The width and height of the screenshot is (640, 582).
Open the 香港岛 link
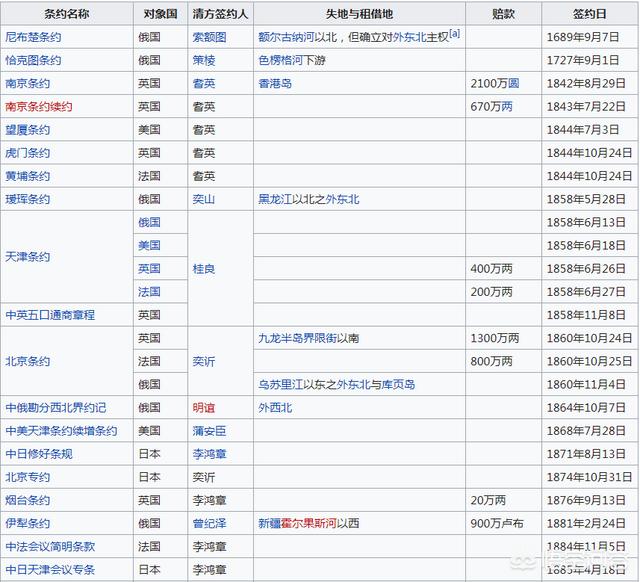point(275,84)
